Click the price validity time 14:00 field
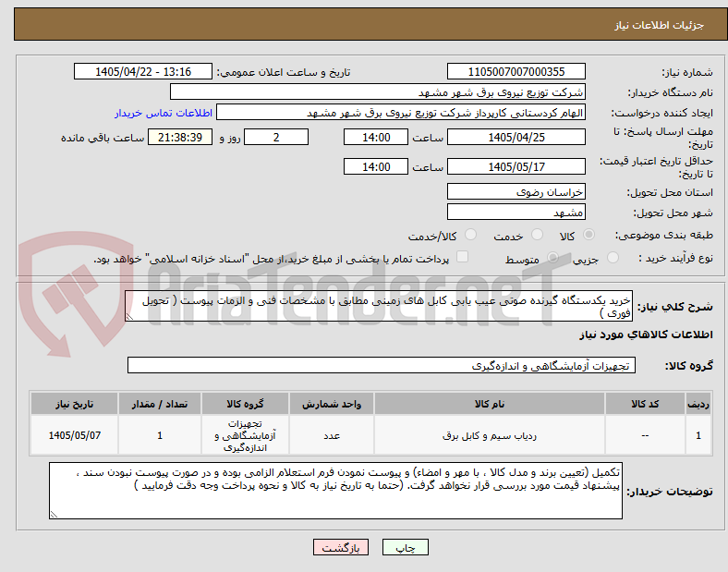The image size is (728, 572). click(376, 166)
